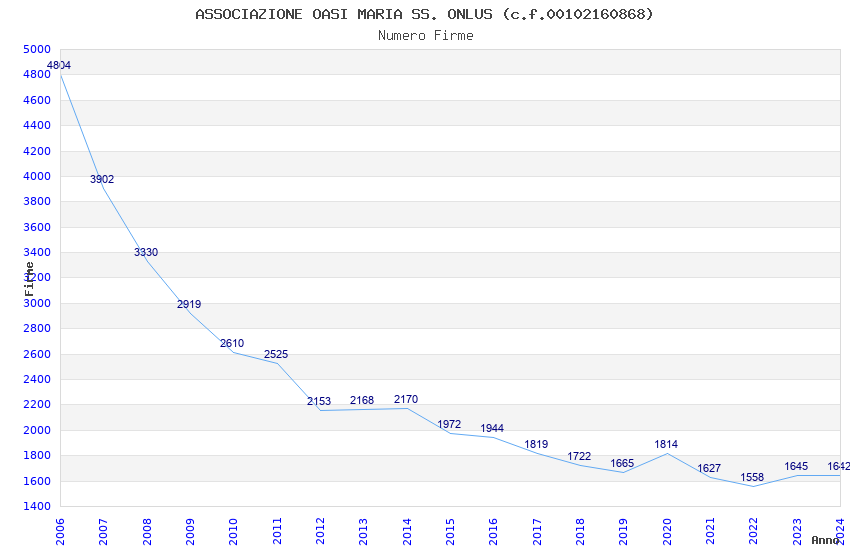The width and height of the screenshot is (850, 550).
Task: Select the data label 1944
Action: click(x=492, y=428)
